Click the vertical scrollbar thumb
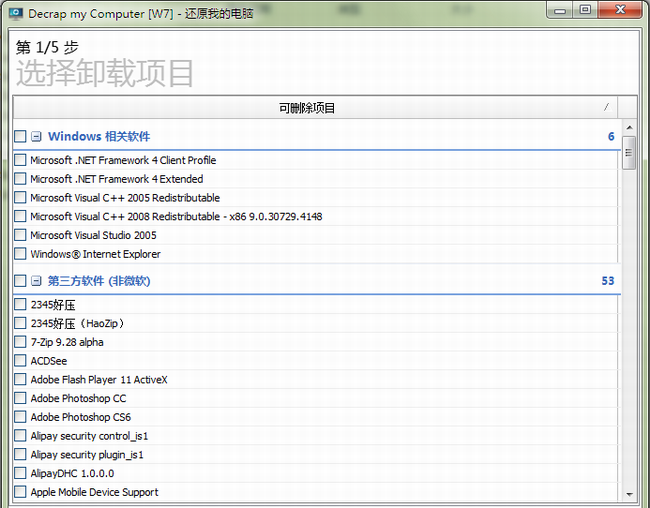 coord(629,153)
